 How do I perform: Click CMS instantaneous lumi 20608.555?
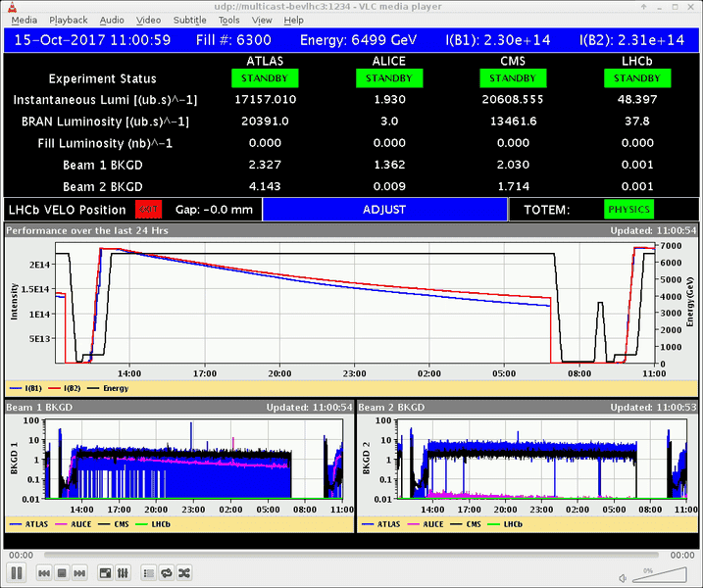click(x=513, y=100)
